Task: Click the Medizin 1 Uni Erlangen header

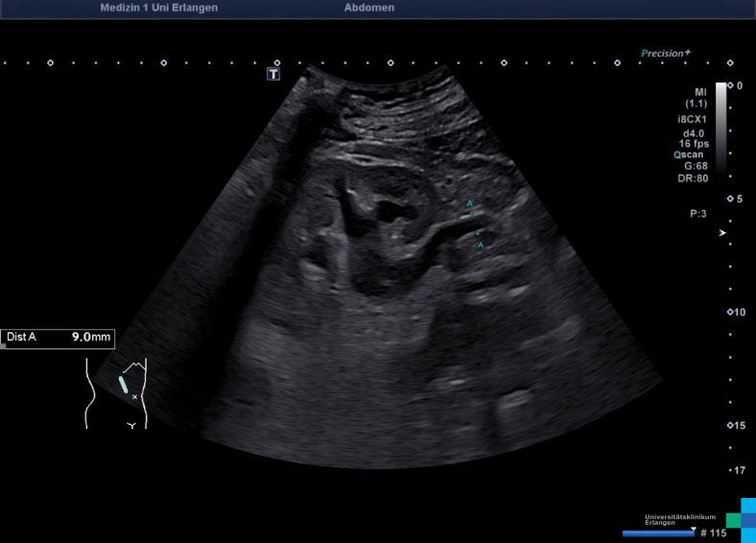Action: [158, 8]
